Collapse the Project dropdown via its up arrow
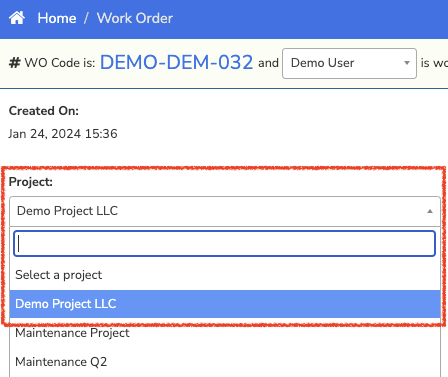This screenshot has height=377, width=448. [x=430, y=211]
